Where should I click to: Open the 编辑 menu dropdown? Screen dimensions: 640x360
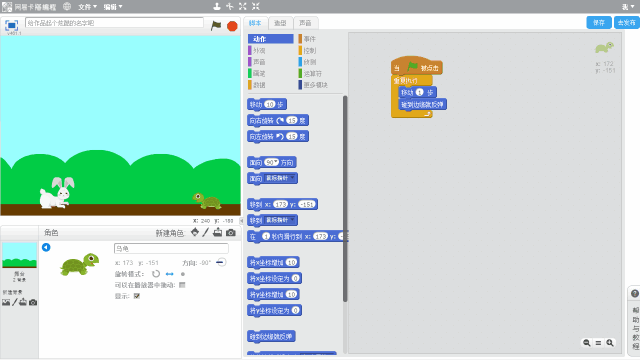click(113, 7)
